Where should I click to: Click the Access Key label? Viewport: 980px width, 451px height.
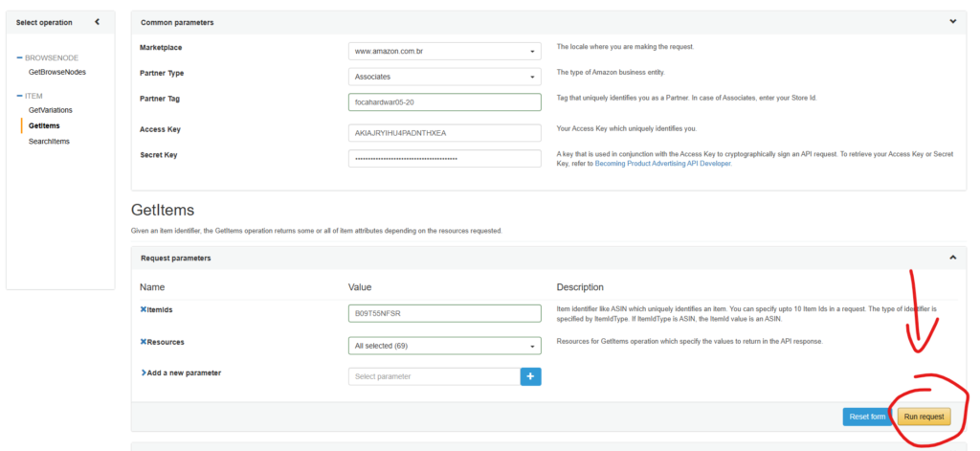point(160,129)
